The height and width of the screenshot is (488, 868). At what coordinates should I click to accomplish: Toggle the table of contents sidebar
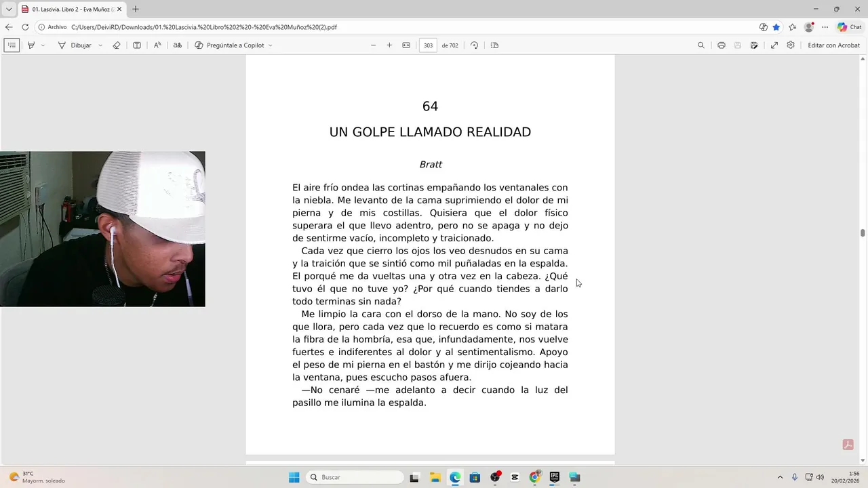[12, 45]
